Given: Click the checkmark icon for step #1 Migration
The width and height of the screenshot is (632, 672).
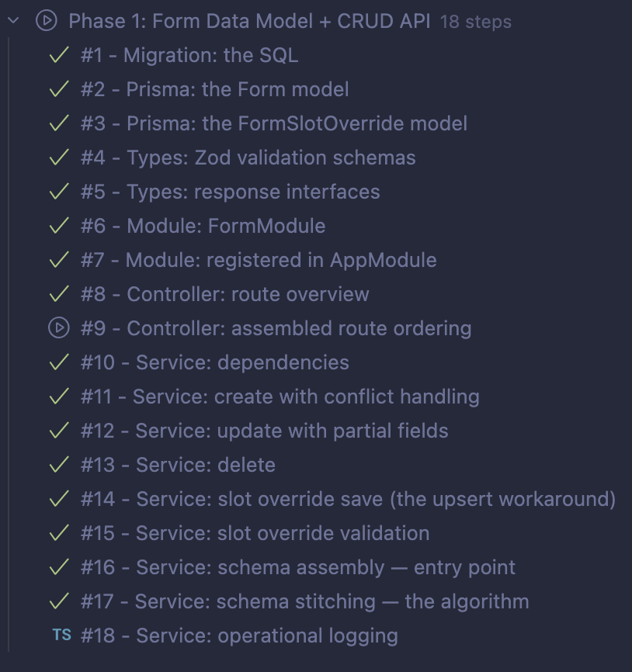Looking at the screenshot, I should (59, 55).
